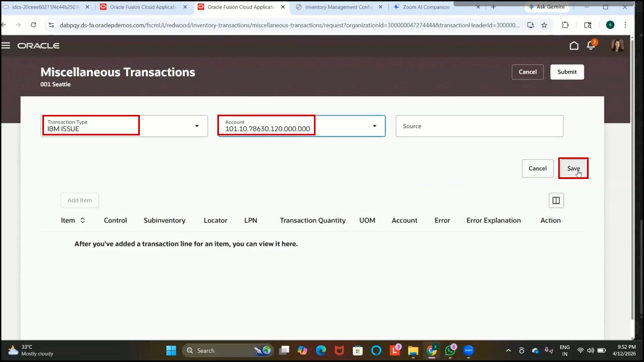
Task: Click Ask Gemini button
Action: pyautogui.click(x=547, y=7)
